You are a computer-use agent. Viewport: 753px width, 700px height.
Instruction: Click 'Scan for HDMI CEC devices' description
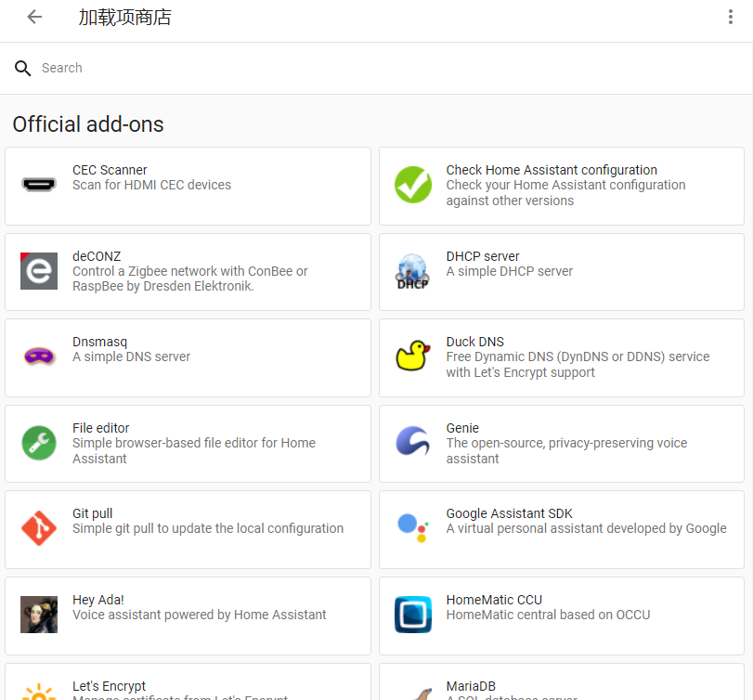(151, 185)
